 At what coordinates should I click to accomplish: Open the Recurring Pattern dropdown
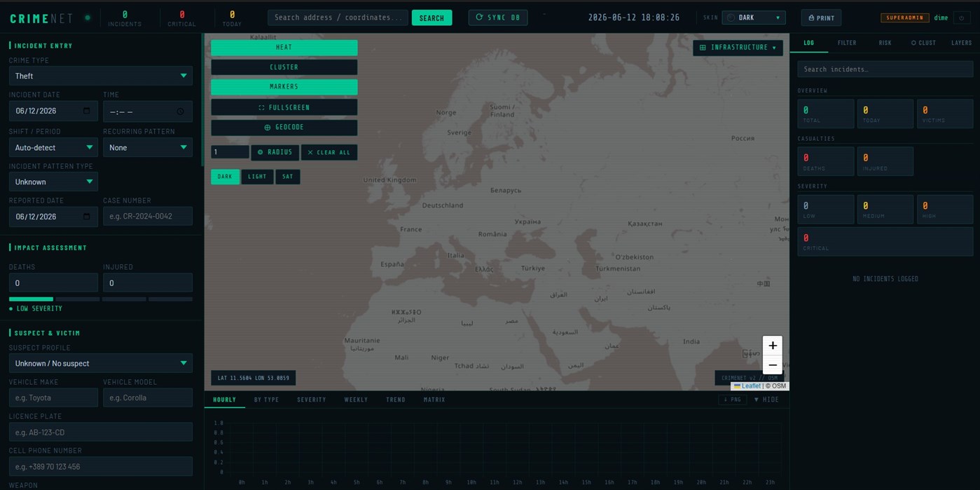(148, 147)
